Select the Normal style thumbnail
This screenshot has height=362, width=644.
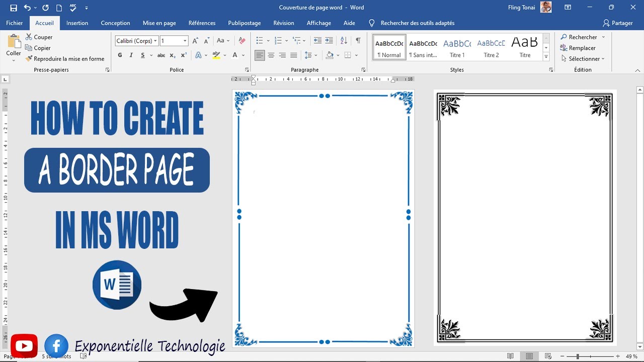tap(389, 48)
